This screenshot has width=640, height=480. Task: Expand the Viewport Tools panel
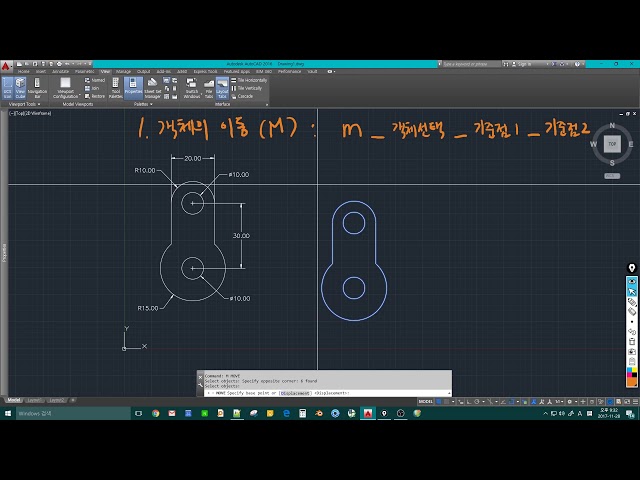coord(24,104)
